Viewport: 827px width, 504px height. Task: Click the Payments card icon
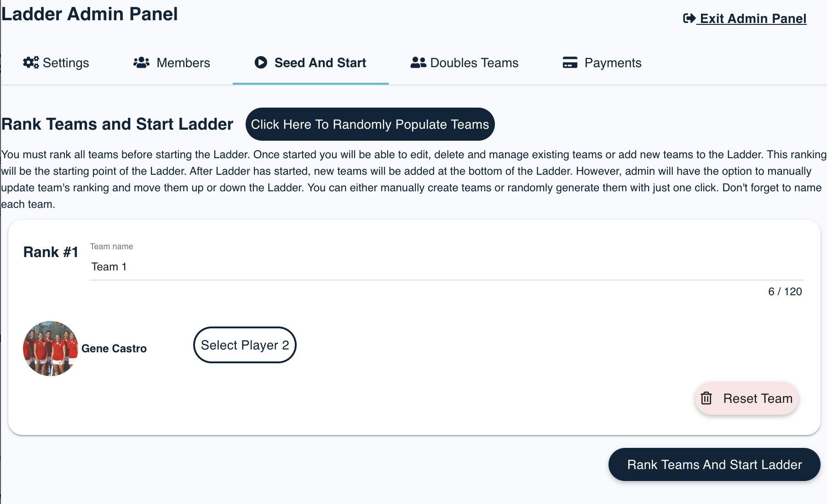point(570,62)
